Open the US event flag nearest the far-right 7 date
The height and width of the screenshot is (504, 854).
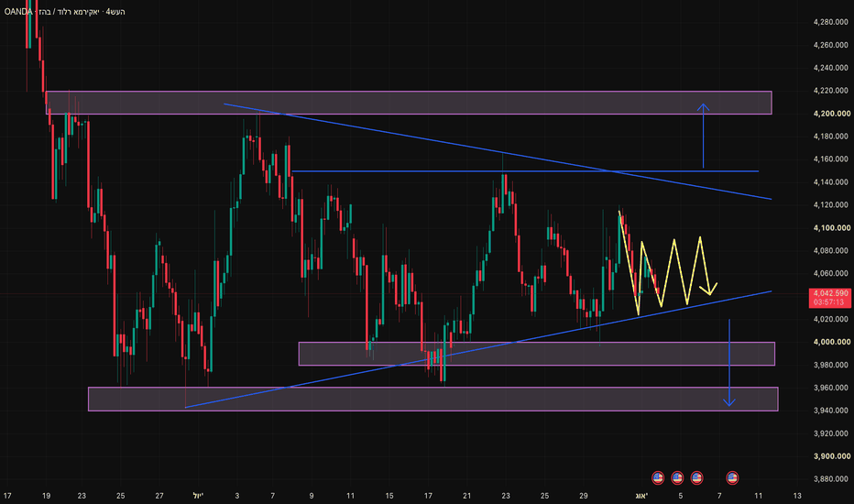click(x=732, y=477)
